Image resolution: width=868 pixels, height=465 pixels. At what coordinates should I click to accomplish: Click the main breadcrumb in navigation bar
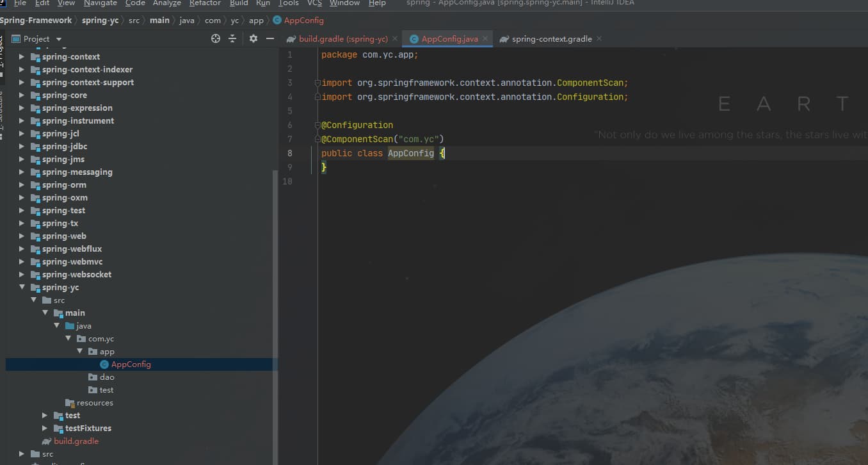pos(159,20)
